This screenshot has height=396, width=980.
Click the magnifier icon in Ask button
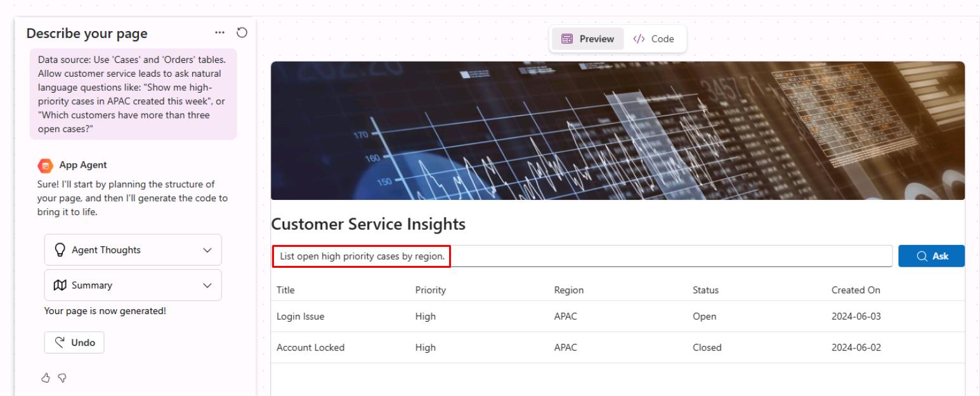click(922, 256)
